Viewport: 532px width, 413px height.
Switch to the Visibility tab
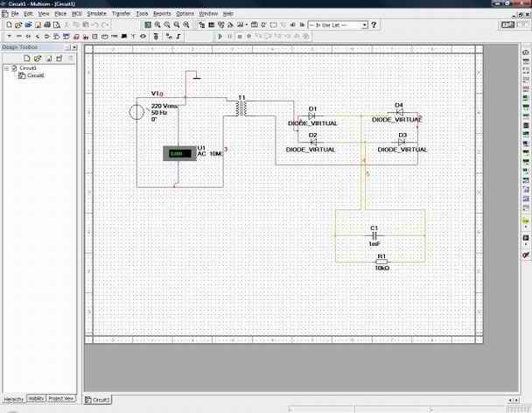(x=36, y=398)
